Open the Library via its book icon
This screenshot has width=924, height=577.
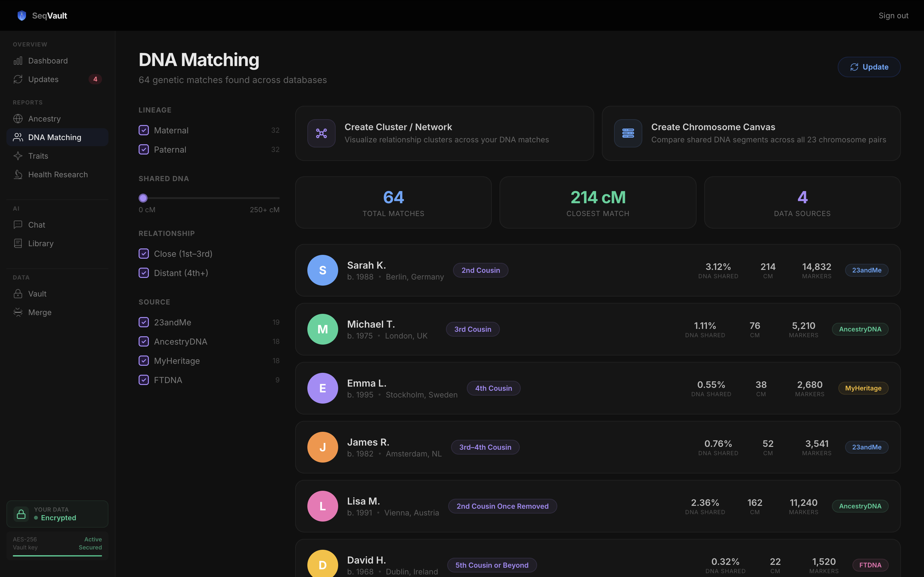tap(18, 243)
